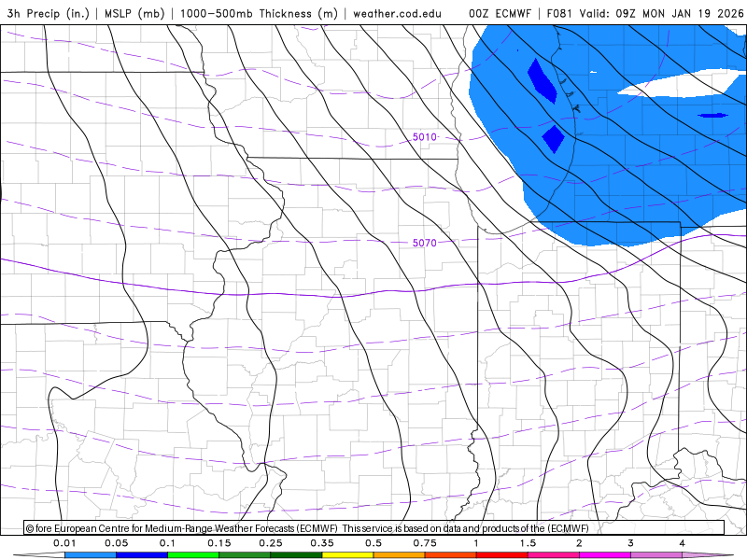Select the pink 1.5 legend swatch
Viewport: 747px width, 560px height.
point(554,555)
